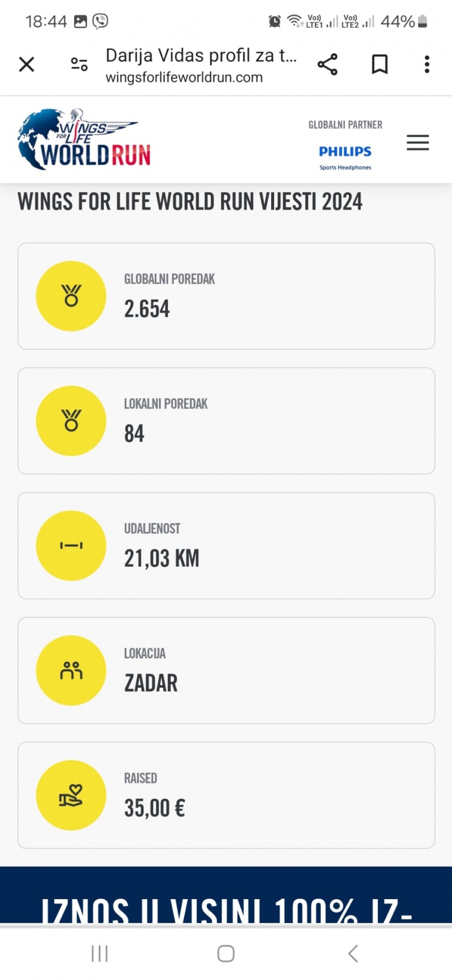Image resolution: width=452 pixels, height=980 pixels.
Task: Tap the Wings for Life World Run logo
Action: pyautogui.click(x=84, y=140)
